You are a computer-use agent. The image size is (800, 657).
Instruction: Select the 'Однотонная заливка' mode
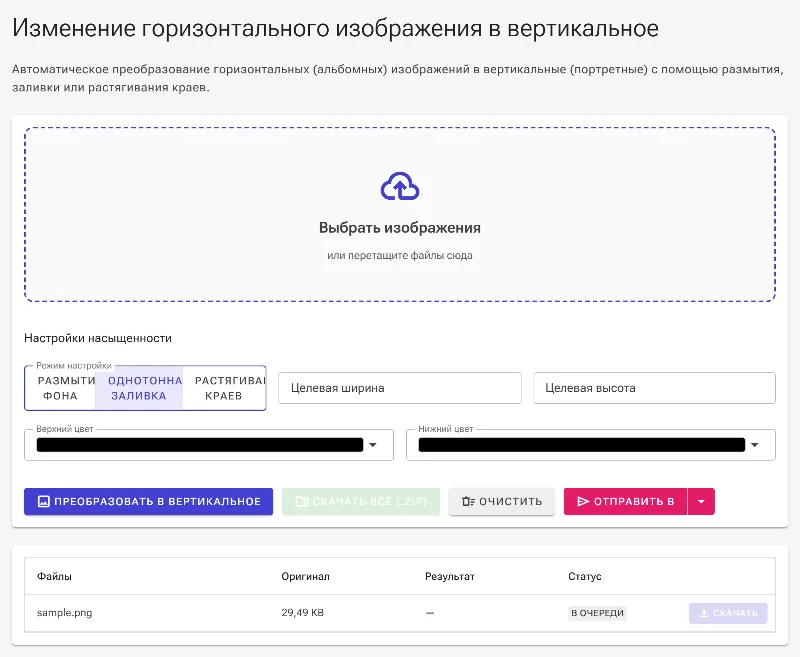(139, 388)
